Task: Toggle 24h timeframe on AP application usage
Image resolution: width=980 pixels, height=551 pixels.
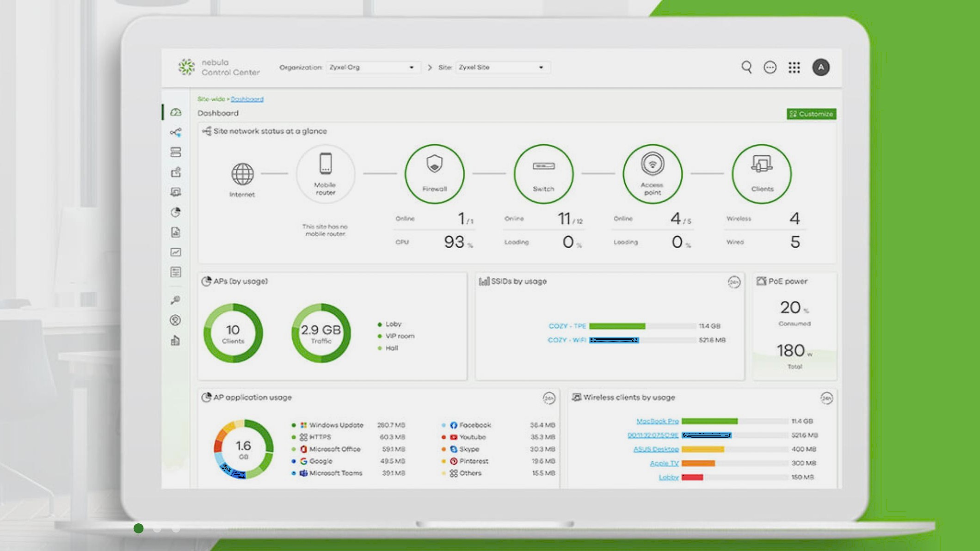Action: pos(549,398)
